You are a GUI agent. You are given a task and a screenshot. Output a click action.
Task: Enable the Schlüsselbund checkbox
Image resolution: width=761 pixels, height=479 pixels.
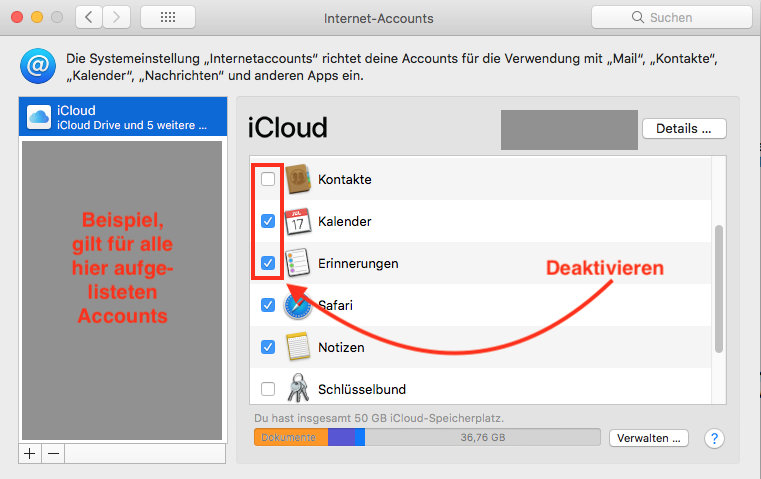pos(268,389)
